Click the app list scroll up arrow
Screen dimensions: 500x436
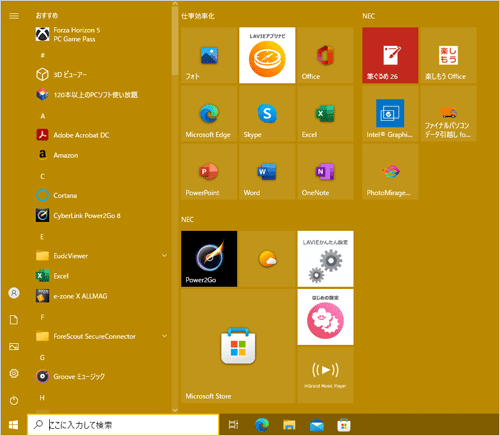coord(175,4)
